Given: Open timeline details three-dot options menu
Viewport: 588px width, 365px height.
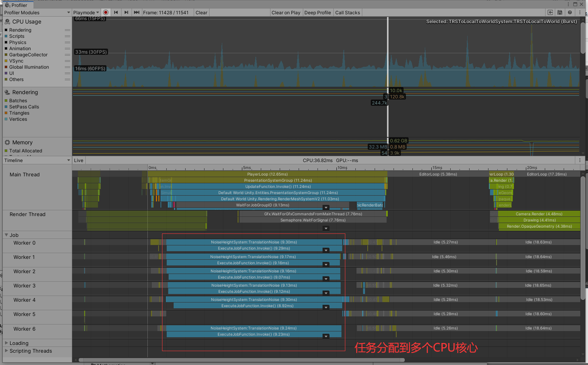Looking at the screenshot, I should 580,160.
